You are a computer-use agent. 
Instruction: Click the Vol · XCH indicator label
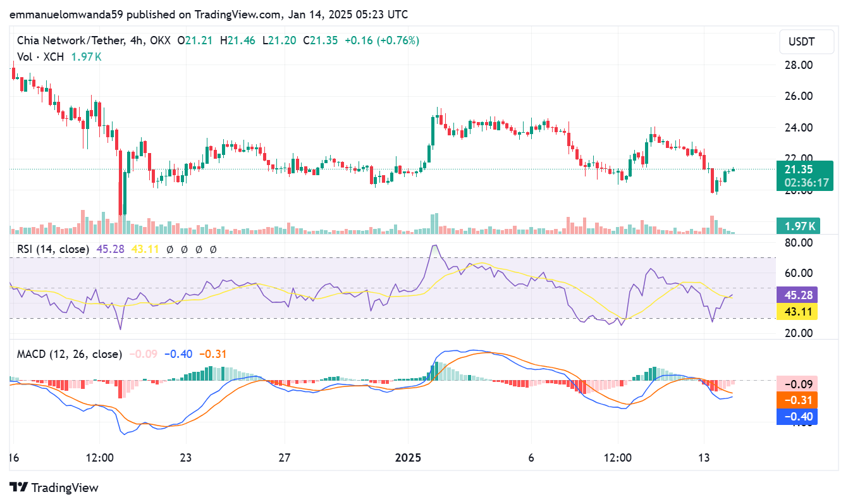[41, 56]
